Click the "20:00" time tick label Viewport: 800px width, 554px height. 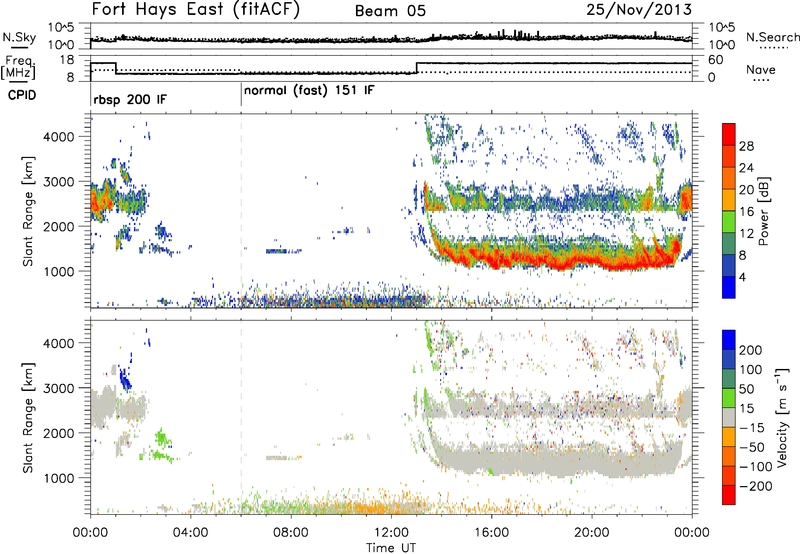pos(591,533)
